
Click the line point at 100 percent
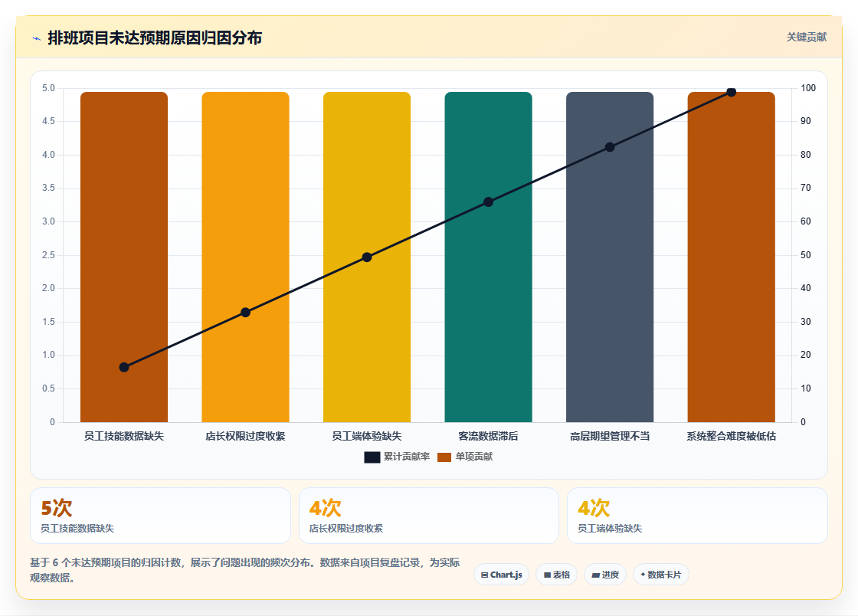click(x=732, y=92)
